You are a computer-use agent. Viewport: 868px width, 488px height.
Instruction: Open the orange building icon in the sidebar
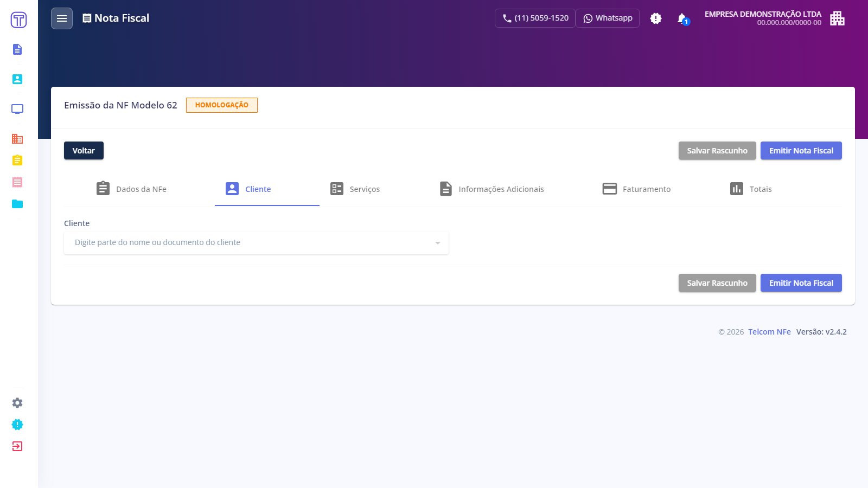[x=17, y=139]
